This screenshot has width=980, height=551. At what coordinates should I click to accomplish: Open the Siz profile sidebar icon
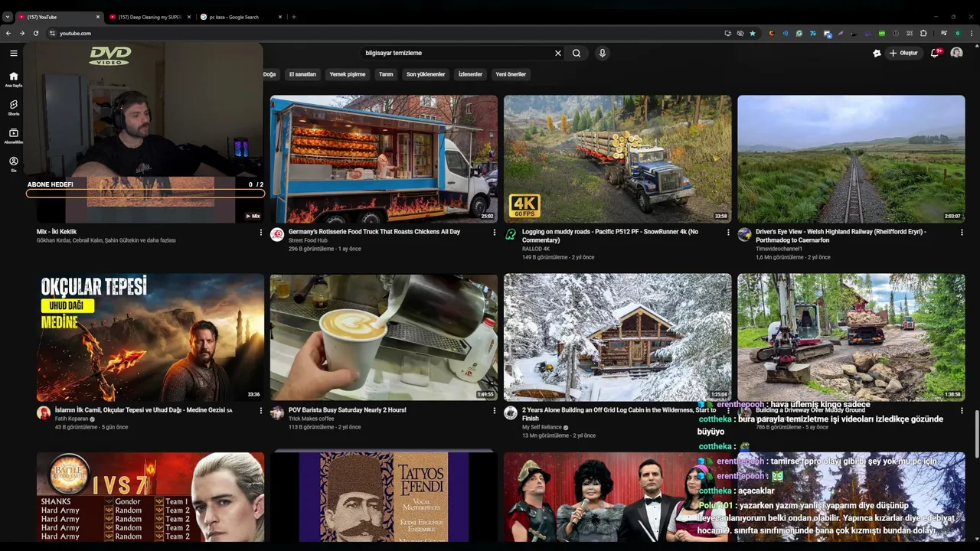pos(13,164)
